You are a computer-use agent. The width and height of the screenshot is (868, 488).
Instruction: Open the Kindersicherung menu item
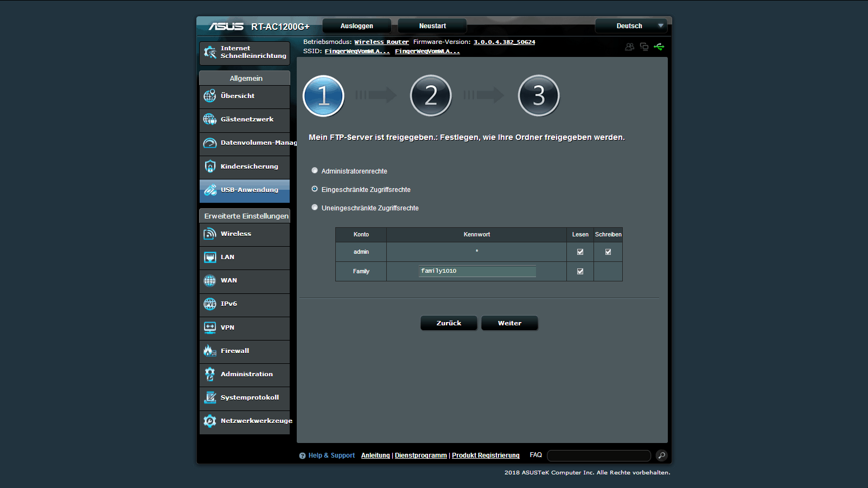(x=245, y=167)
